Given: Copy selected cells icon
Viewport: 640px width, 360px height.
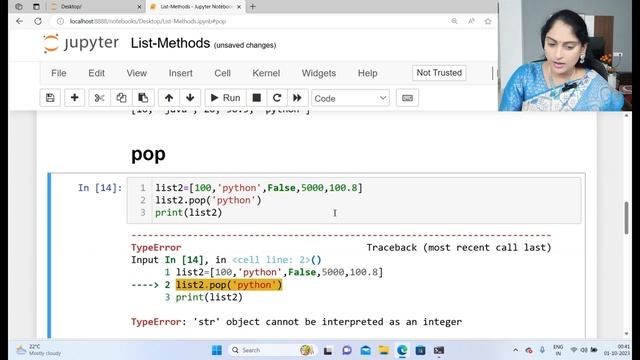Looking at the screenshot, I should (x=121, y=98).
